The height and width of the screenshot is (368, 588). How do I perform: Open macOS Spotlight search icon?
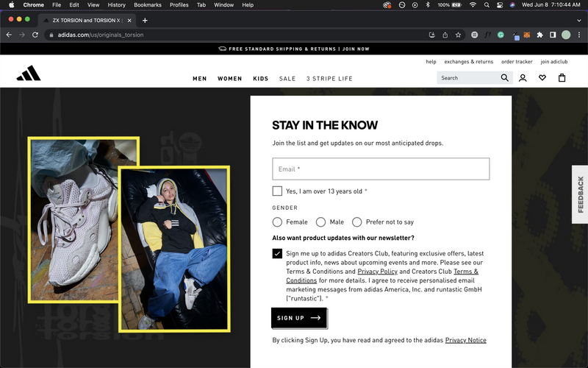(487, 5)
